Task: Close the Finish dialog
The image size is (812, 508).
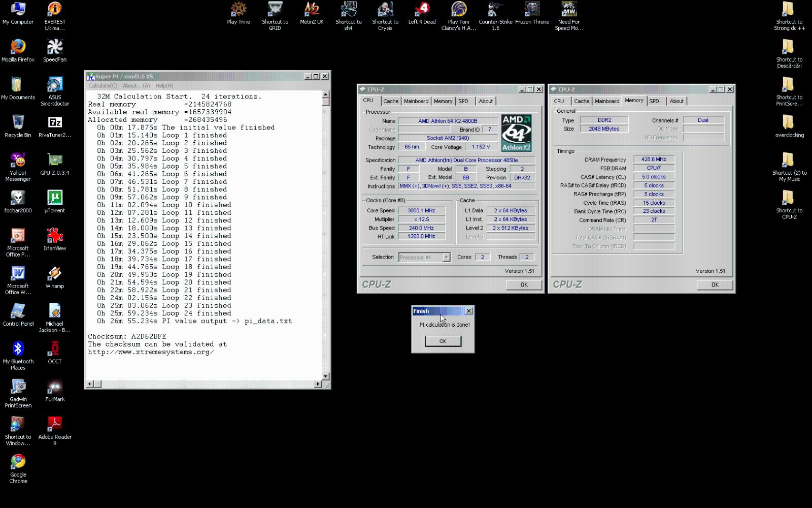Action: pyautogui.click(x=469, y=311)
